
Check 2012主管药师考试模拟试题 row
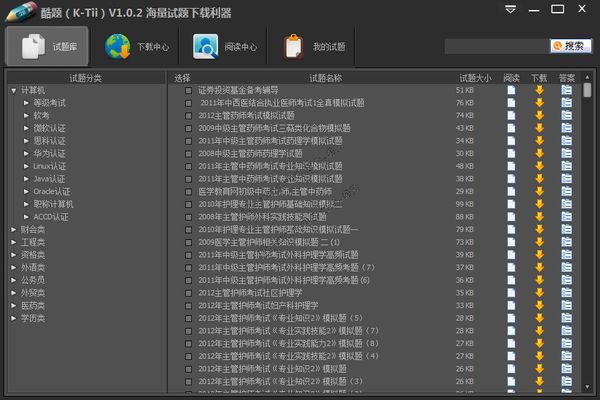click(x=188, y=116)
